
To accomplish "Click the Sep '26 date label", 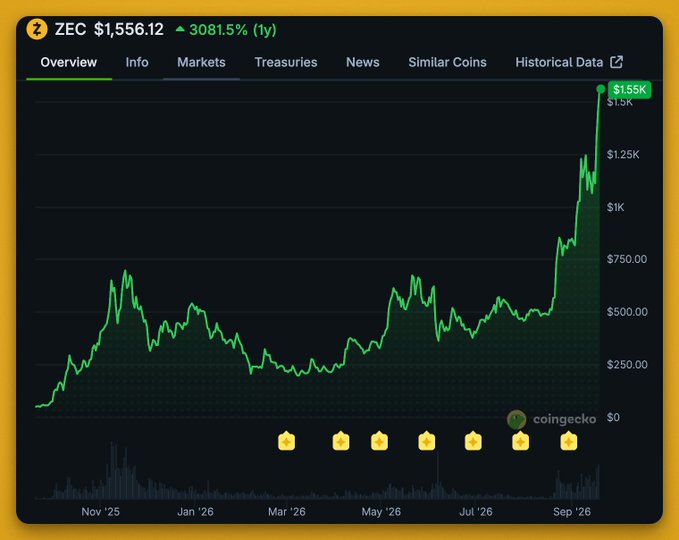I will point(572,512).
